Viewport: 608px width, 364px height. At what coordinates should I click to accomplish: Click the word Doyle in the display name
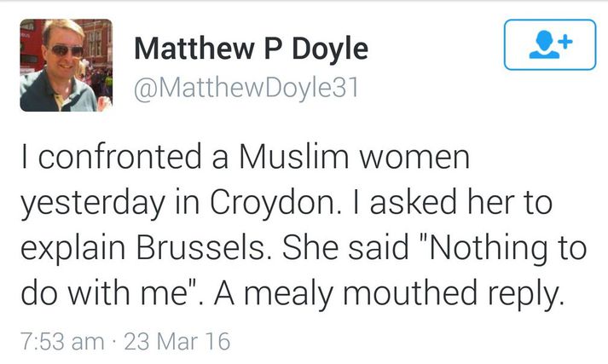330,49
